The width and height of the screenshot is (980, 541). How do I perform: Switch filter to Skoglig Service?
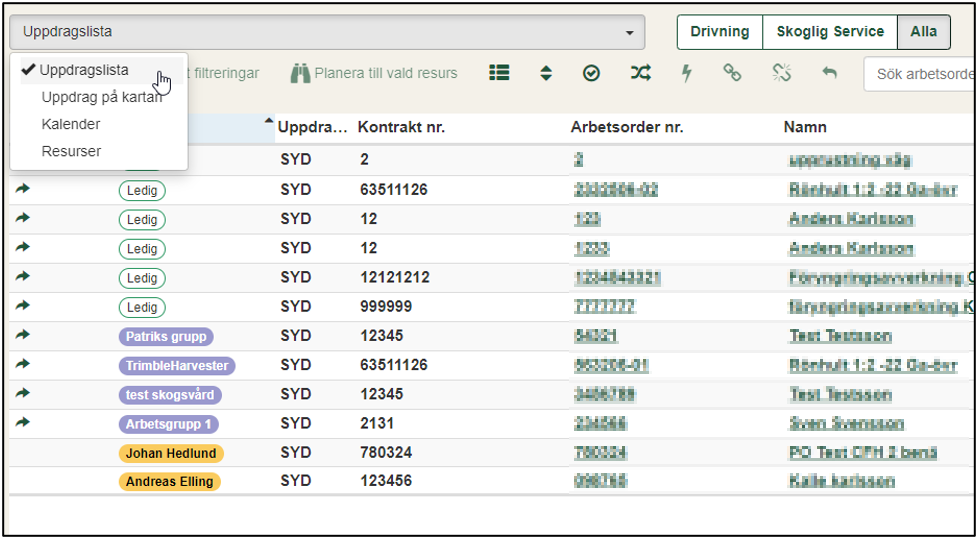click(x=830, y=32)
